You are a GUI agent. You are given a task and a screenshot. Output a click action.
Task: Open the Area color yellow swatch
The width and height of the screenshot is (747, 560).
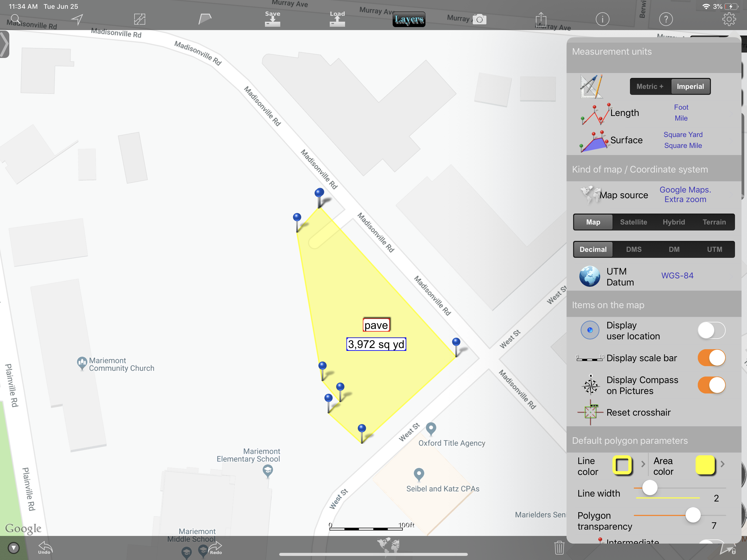tap(705, 465)
